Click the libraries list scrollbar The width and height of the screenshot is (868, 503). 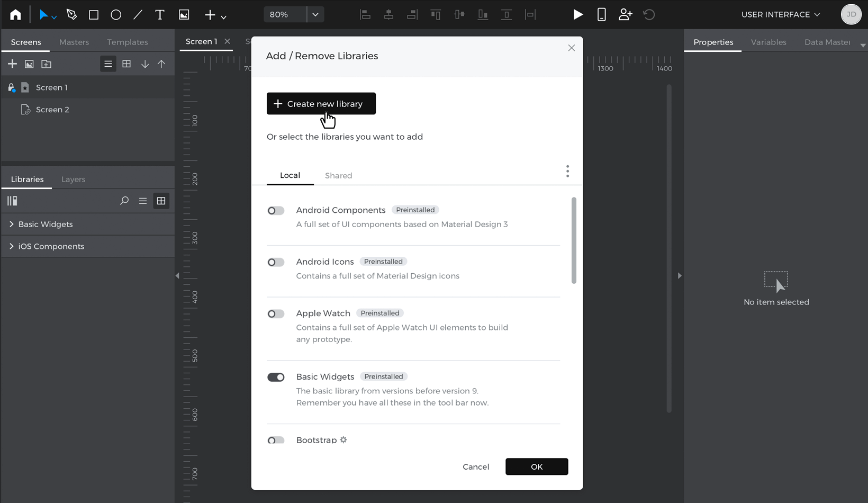pyautogui.click(x=574, y=240)
